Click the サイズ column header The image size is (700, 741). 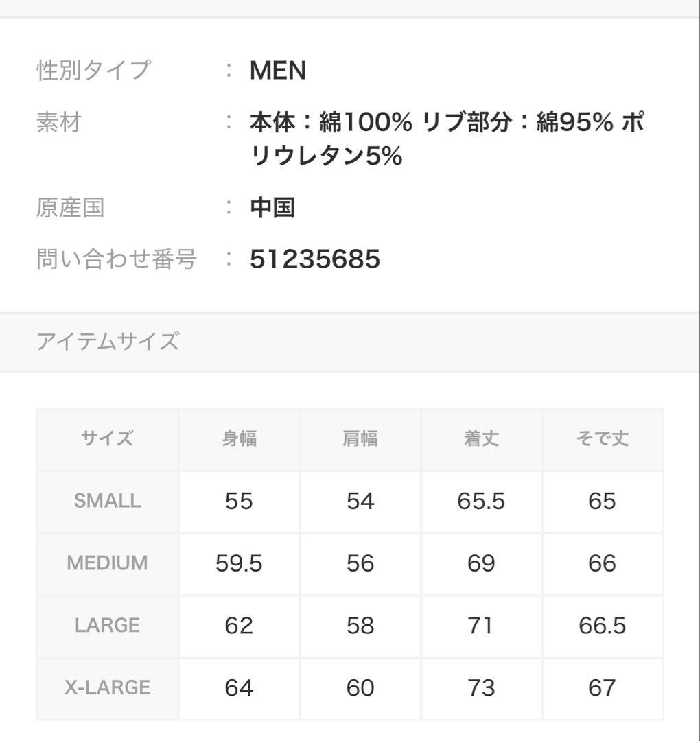107,438
